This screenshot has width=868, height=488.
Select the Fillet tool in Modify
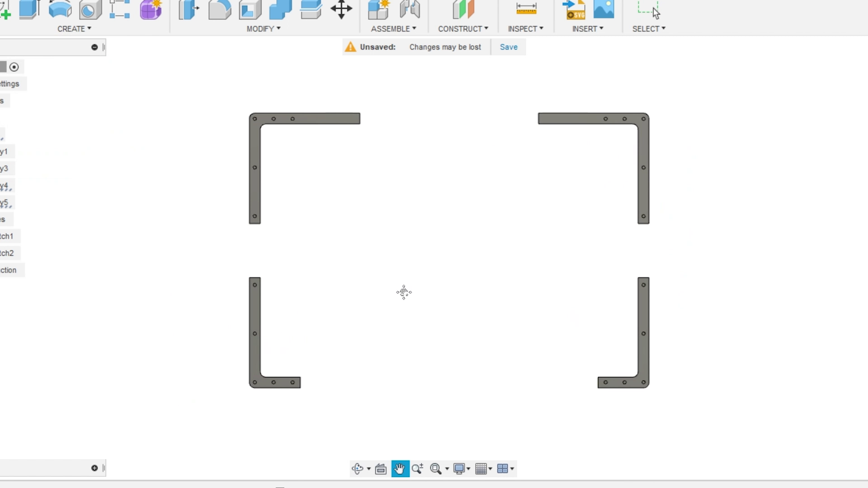(220, 10)
